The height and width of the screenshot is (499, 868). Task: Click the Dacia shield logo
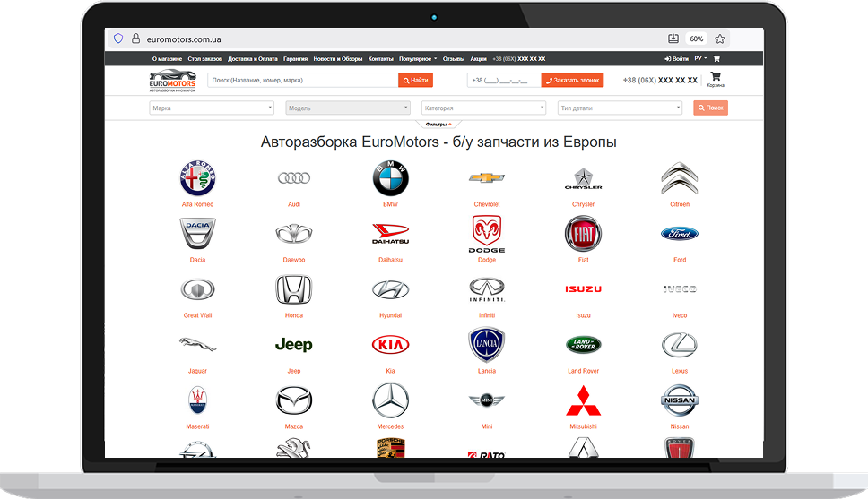[x=197, y=233]
